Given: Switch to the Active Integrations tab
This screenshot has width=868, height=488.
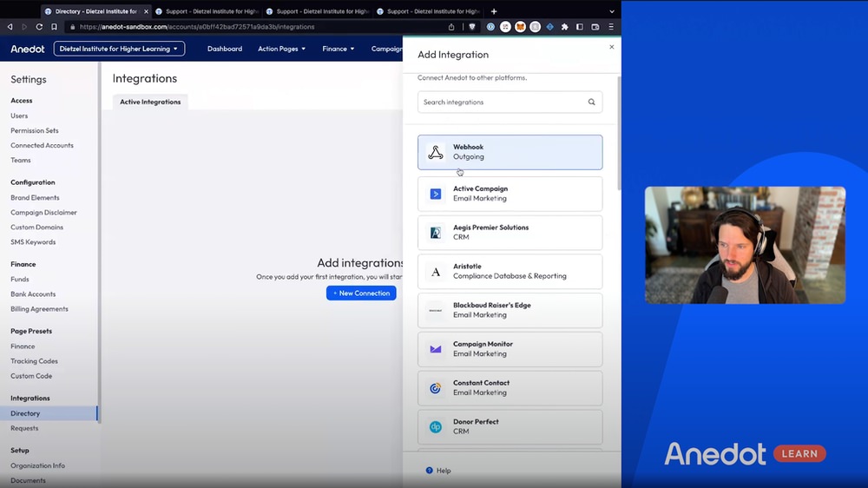Looking at the screenshot, I should coord(150,102).
